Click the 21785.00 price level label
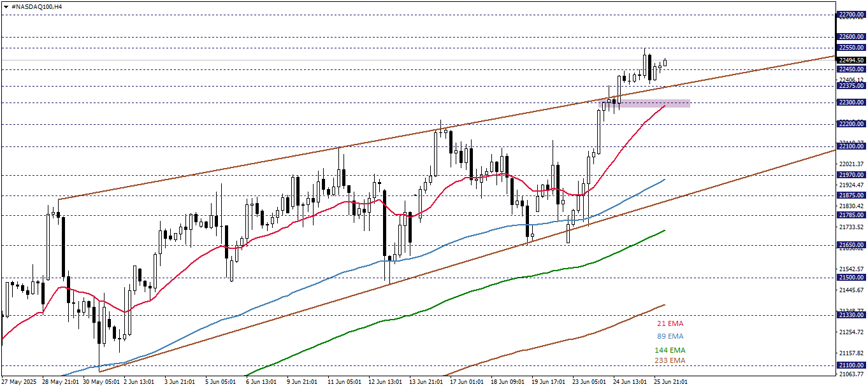The height and width of the screenshot is (389, 868). point(851,215)
